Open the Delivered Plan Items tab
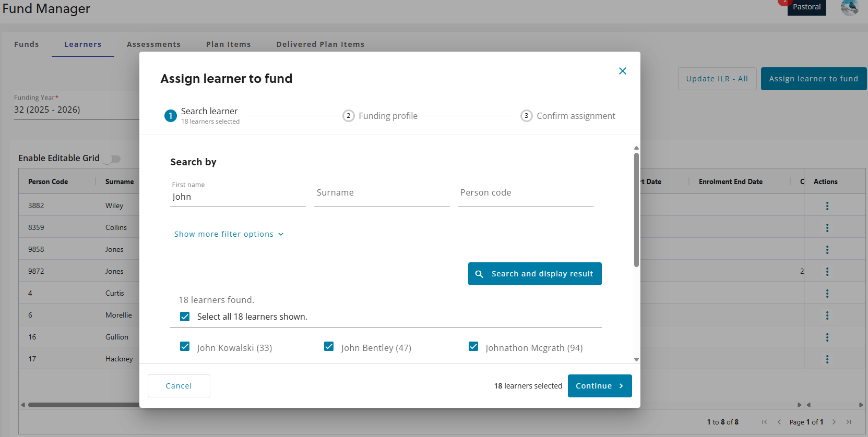The height and width of the screenshot is (437, 868). tap(320, 44)
